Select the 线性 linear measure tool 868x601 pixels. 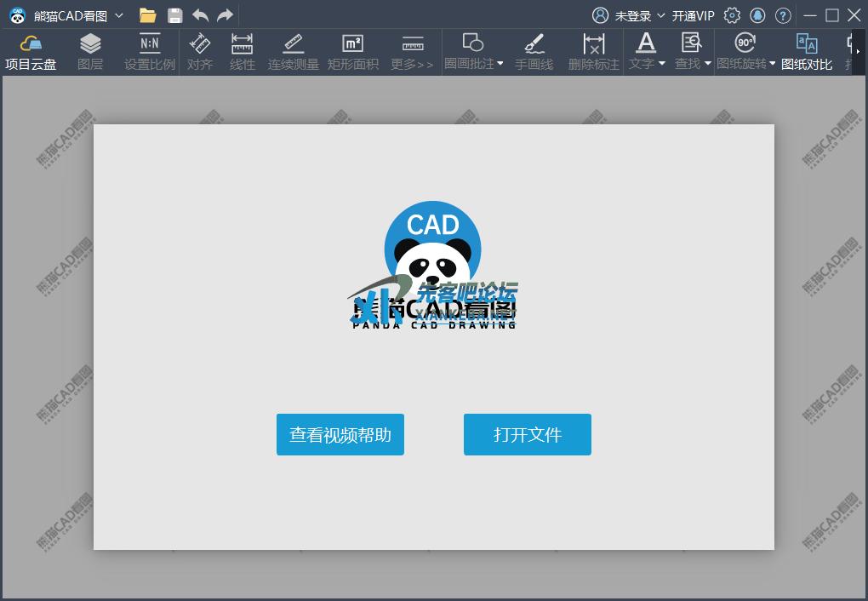tap(243, 52)
